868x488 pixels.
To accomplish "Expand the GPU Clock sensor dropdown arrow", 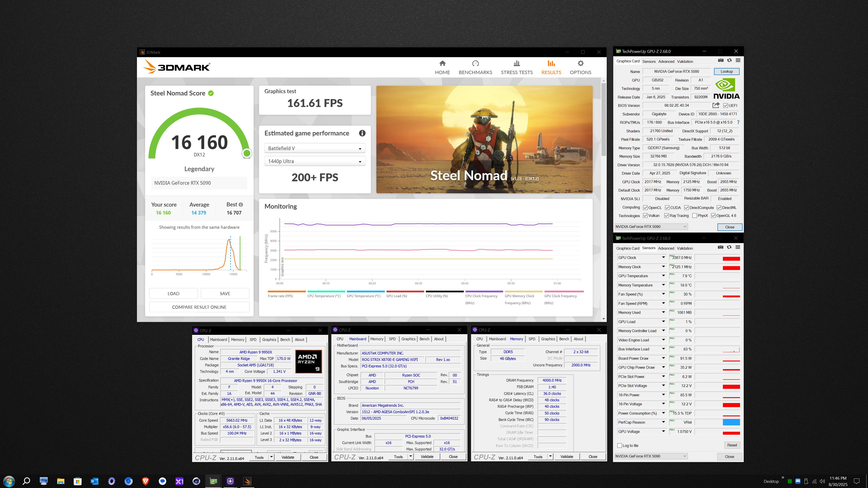I will pyautogui.click(x=663, y=257).
